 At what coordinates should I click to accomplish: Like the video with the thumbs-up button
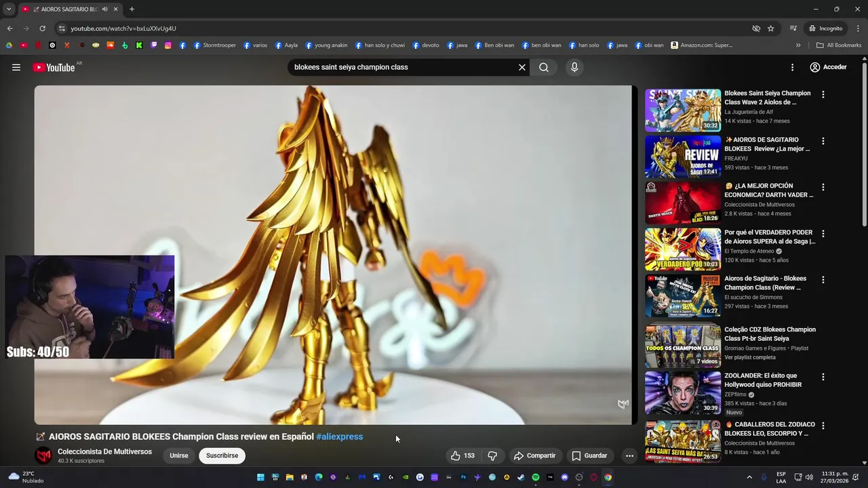point(462,455)
